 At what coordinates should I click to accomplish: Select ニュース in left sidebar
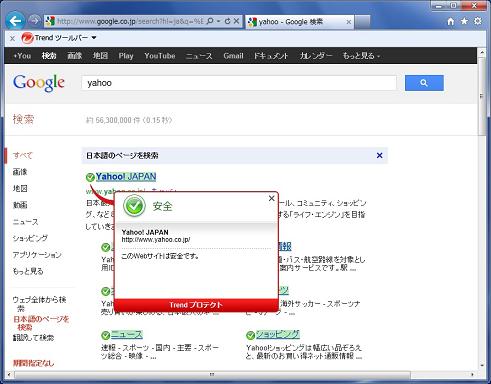tap(26, 222)
